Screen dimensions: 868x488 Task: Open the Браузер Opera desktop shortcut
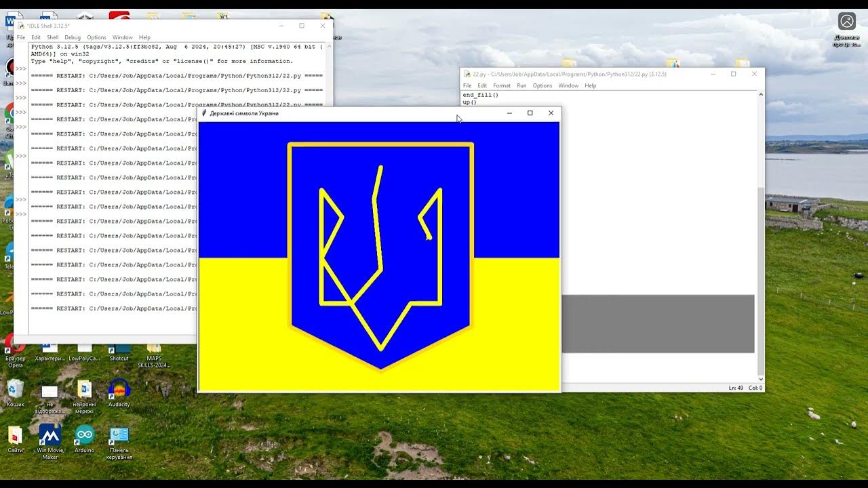[x=15, y=351]
